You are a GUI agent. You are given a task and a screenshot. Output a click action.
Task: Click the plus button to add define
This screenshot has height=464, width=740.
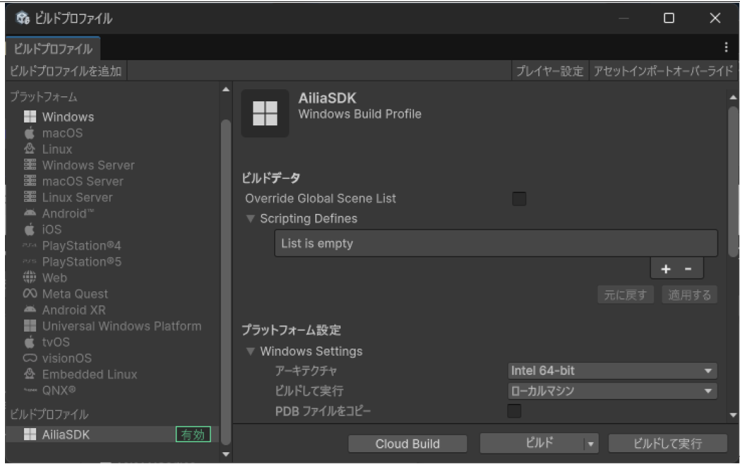click(666, 269)
